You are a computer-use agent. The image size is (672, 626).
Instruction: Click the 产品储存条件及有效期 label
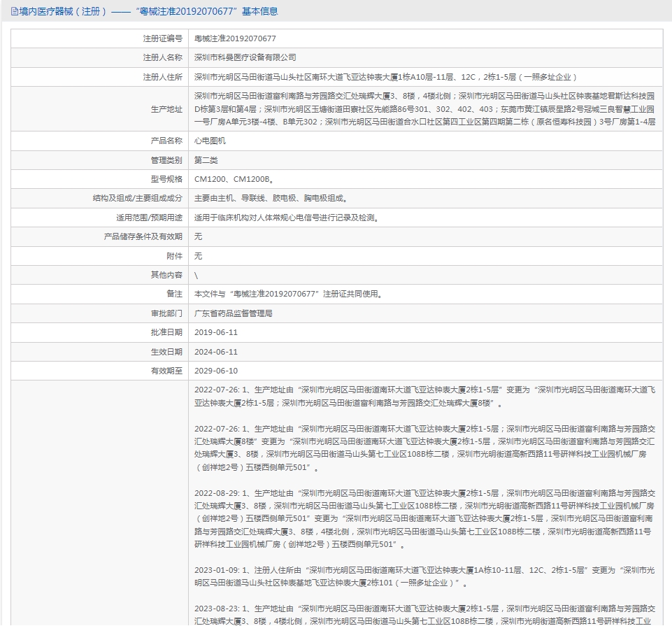pos(143,236)
